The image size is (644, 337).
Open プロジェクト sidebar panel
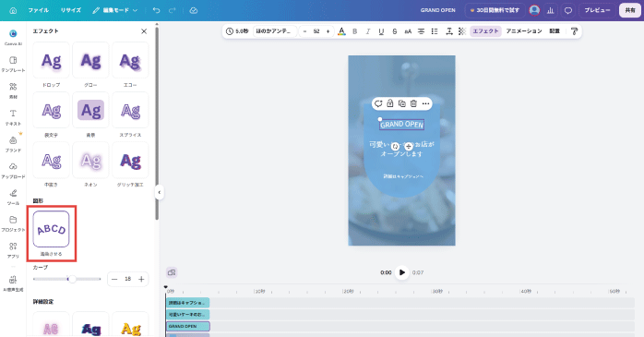13,223
